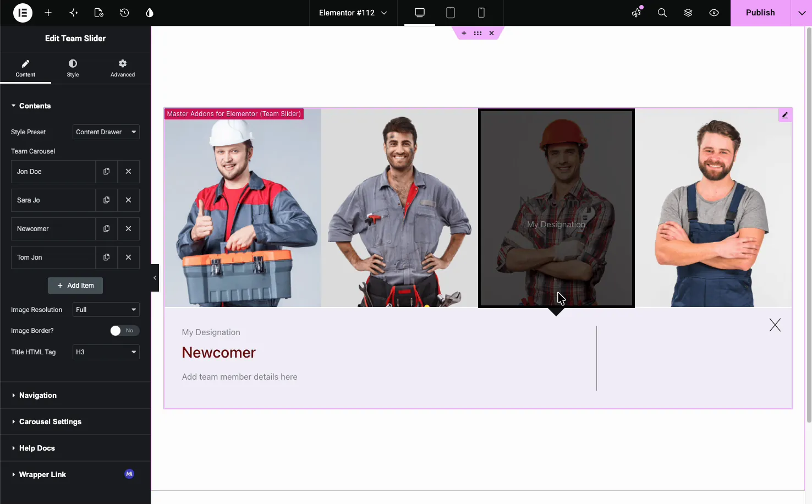Click the canvas vertical scrollbar
This screenshot has height=504, width=812.
tap(809, 224)
